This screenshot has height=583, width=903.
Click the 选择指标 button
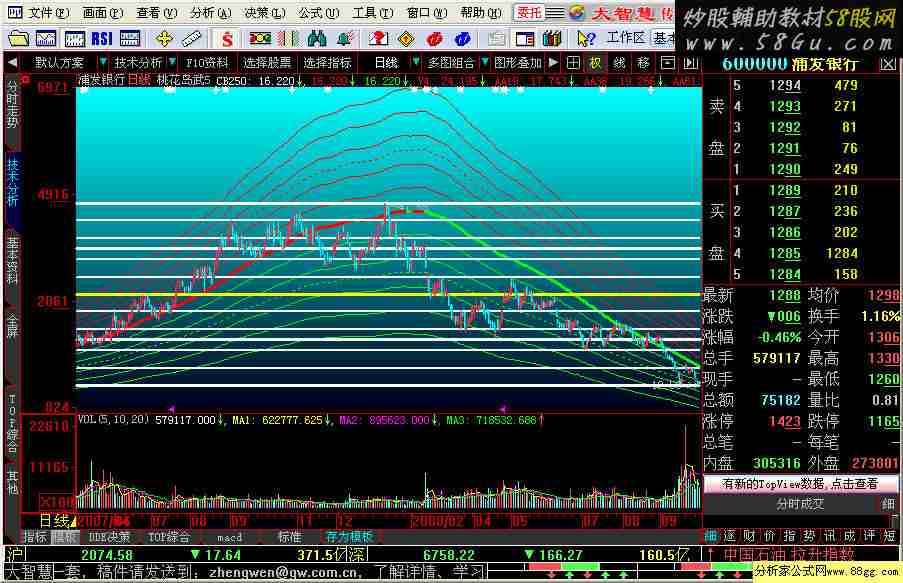(x=327, y=62)
